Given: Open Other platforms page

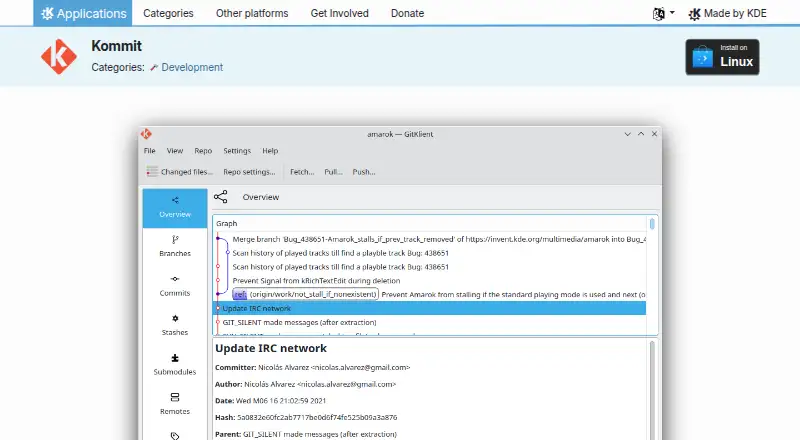Looking at the screenshot, I should tap(252, 13).
